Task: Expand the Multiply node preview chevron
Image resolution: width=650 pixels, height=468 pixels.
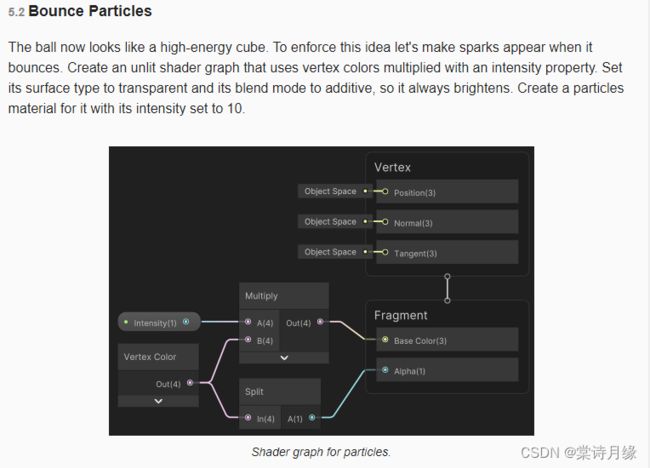Action: (284, 358)
